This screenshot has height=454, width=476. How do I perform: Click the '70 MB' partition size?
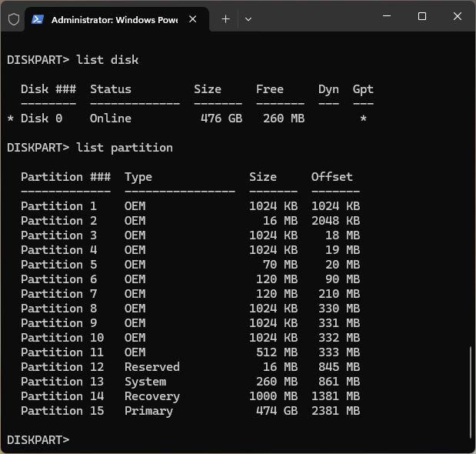point(280,265)
